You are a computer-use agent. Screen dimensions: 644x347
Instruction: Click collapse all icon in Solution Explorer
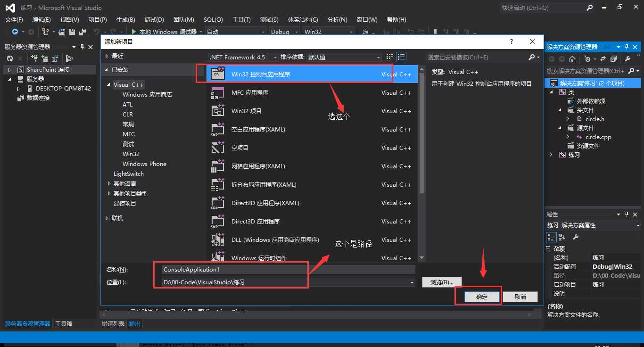point(613,59)
